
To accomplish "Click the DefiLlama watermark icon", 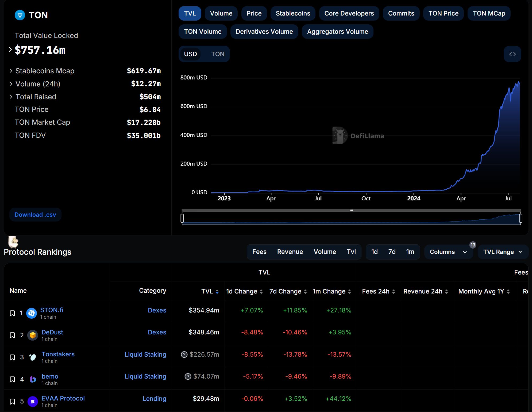I will pyautogui.click(x=340, y=135).
